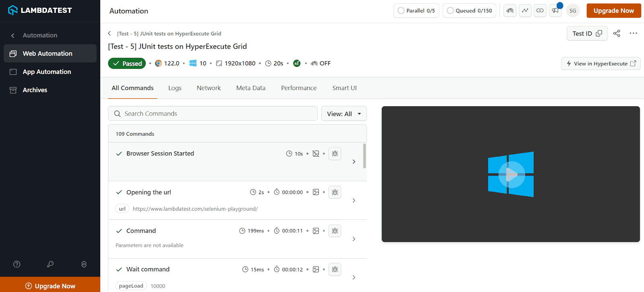The width and height of the screenshot is (644, 292).
Task: Click back chevron beside test breadcrumb
Action: pyautogui.click(x=109, y=33)
